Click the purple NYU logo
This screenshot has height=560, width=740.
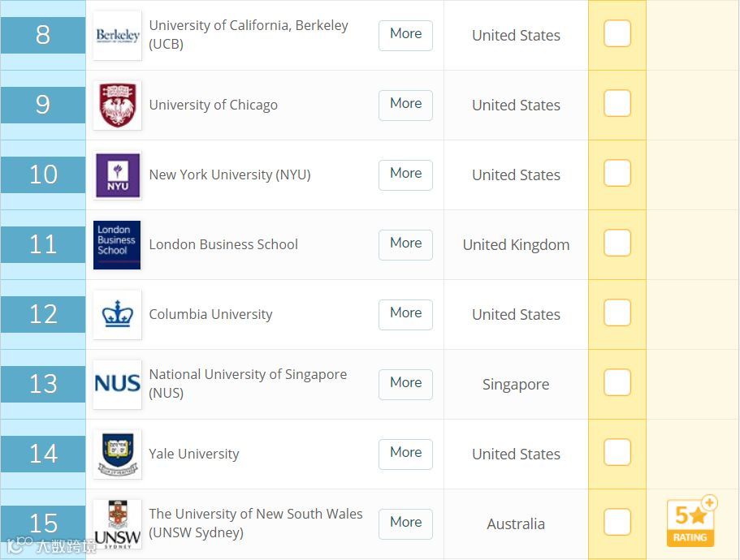(117, 175)
